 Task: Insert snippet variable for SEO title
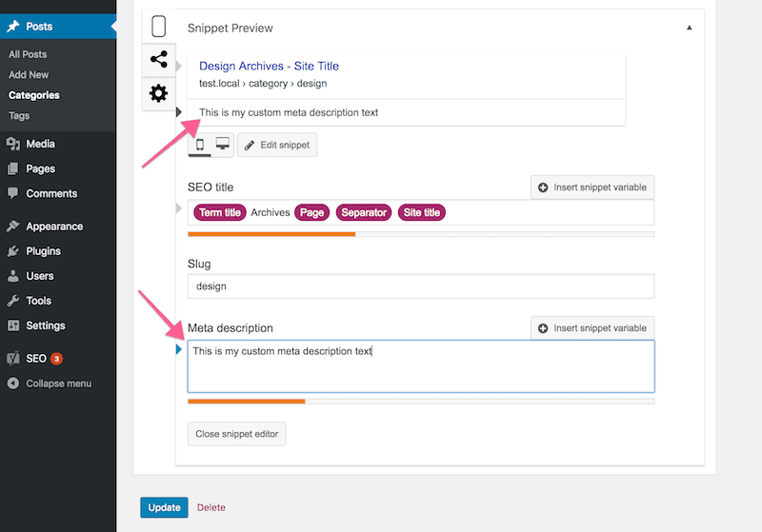[592, 187]
